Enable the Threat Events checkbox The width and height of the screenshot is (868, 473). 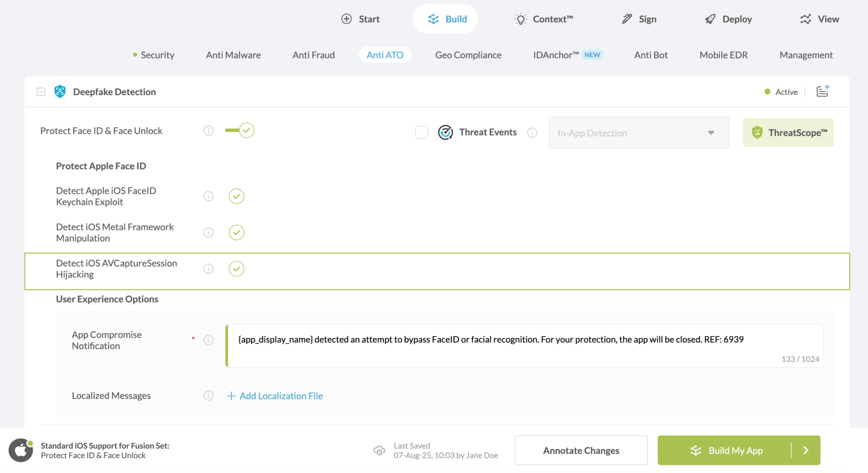click(x=421, y=133)
